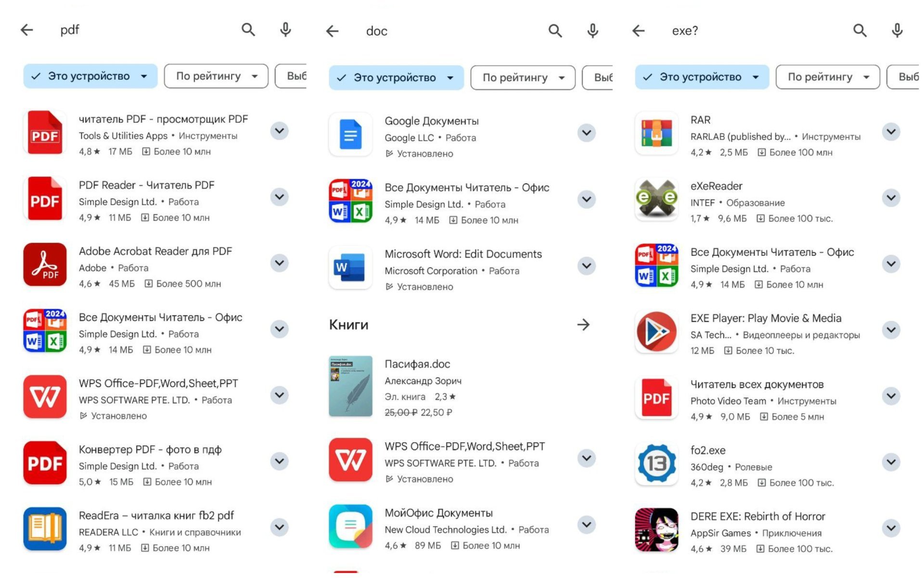
Task: Toggle Это устройство filter in the doc panel
Action: (x=397, y=78)
